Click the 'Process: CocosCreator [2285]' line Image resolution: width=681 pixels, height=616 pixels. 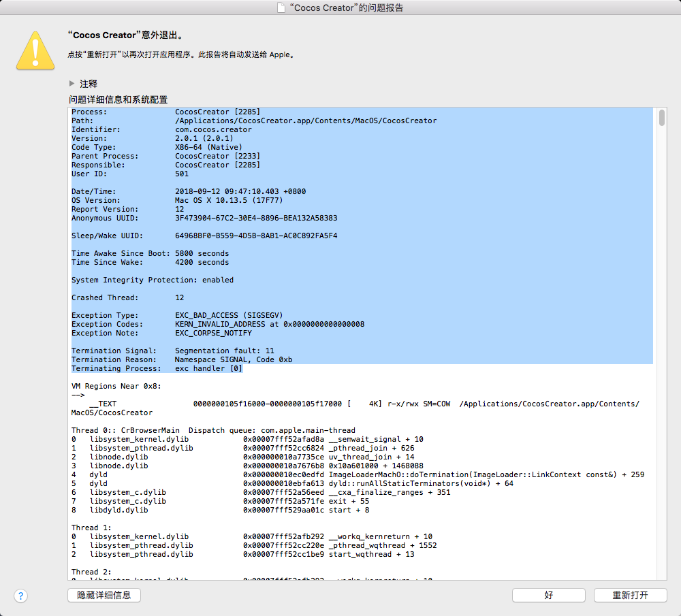[166, 112]
